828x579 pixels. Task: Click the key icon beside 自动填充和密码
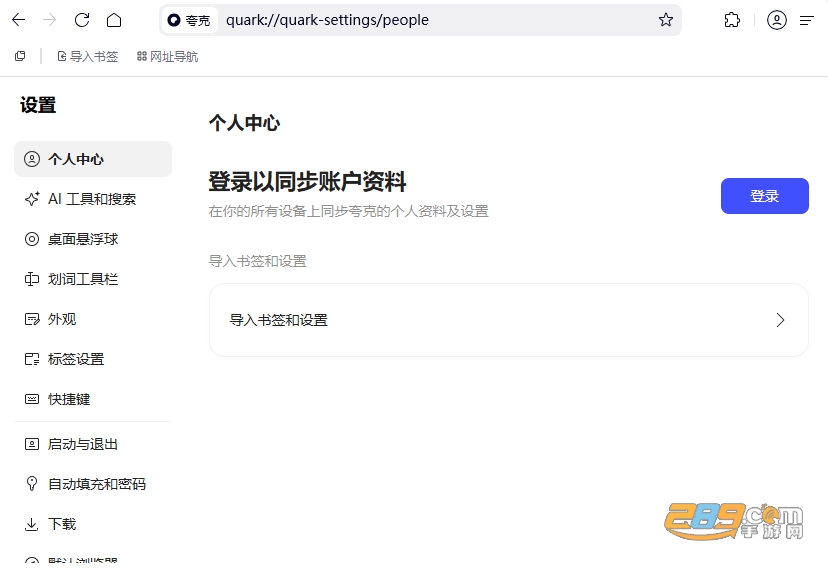(32, 484)
